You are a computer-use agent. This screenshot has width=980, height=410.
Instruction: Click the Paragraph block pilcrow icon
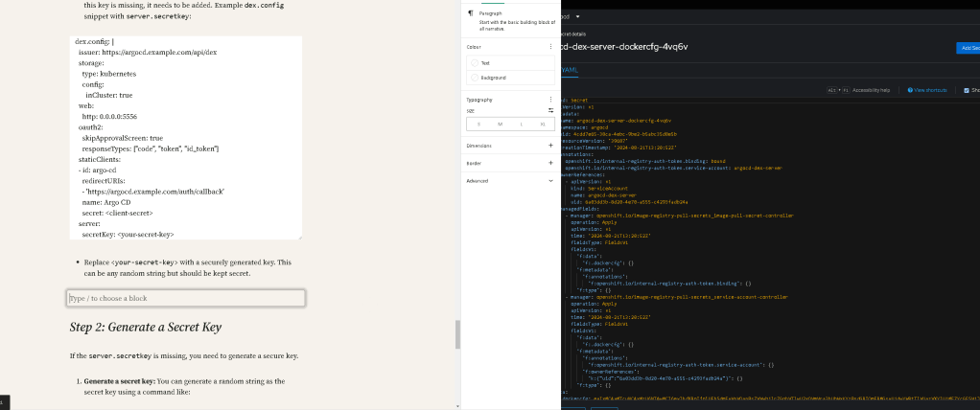(470, 13)
